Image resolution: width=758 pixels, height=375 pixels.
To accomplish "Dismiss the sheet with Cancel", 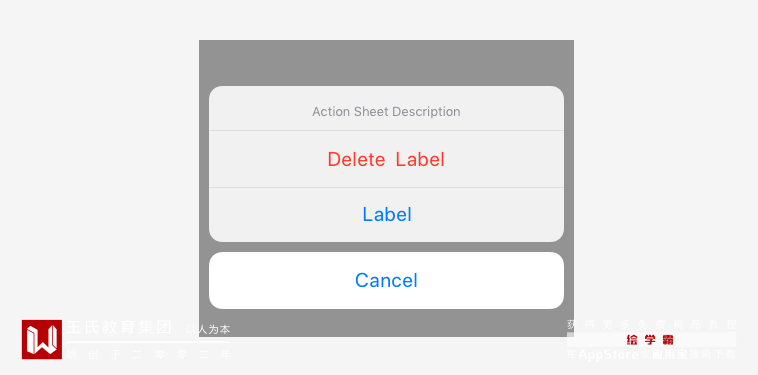I will click(x=386, y=280).
